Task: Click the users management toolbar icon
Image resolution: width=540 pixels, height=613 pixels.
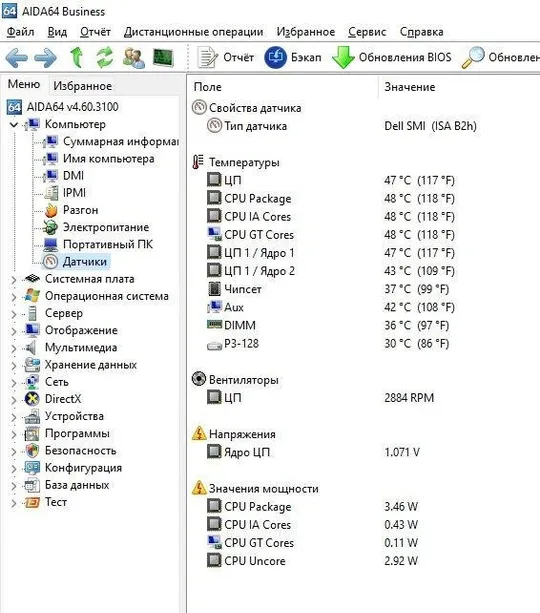Action: click(x=134, y=57)
